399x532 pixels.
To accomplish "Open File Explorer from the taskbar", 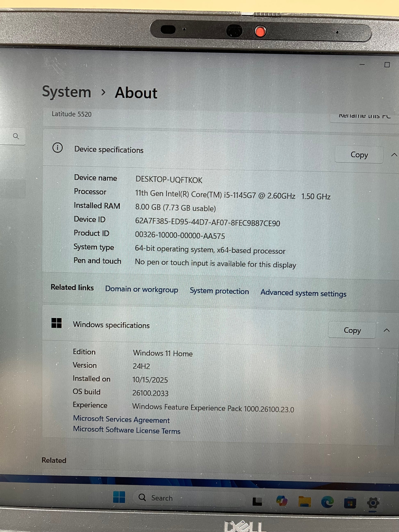I will [304, 502].
